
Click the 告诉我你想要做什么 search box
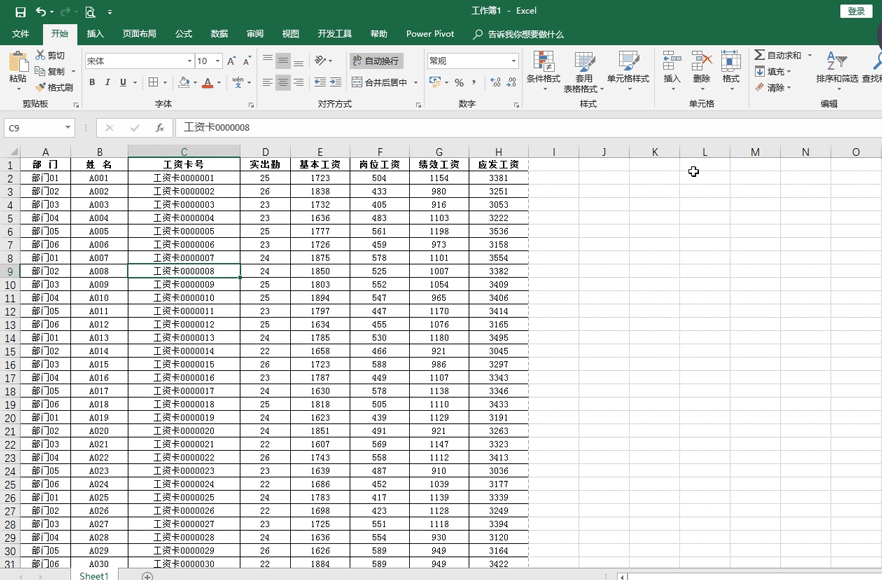click(x=518, y=34)
